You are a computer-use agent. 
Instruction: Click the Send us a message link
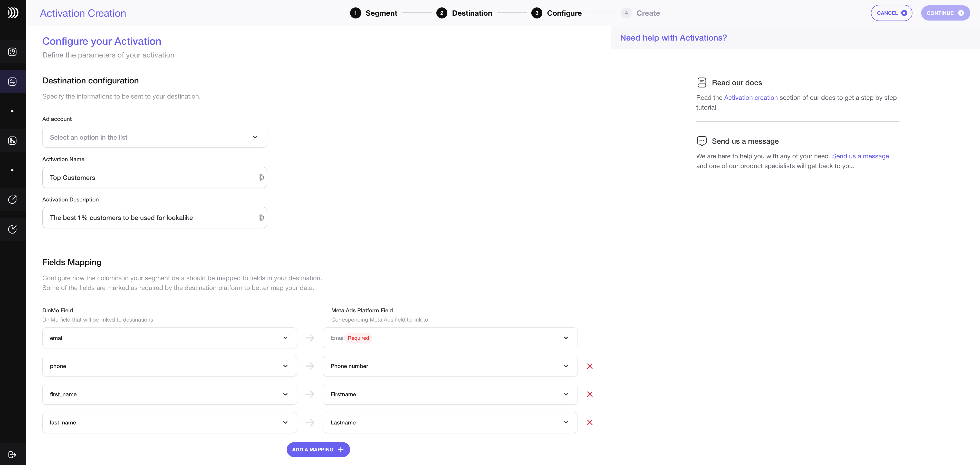[860, 156]
